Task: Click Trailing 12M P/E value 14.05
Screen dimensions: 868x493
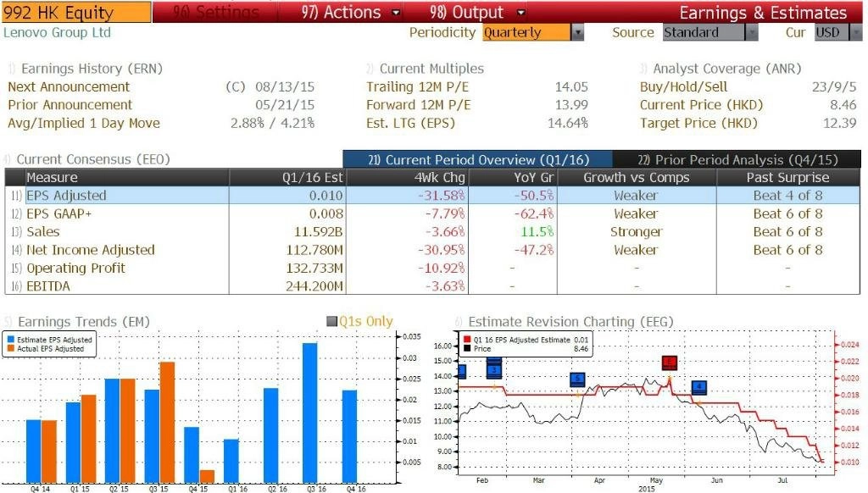Action: (x=571, y=87)
